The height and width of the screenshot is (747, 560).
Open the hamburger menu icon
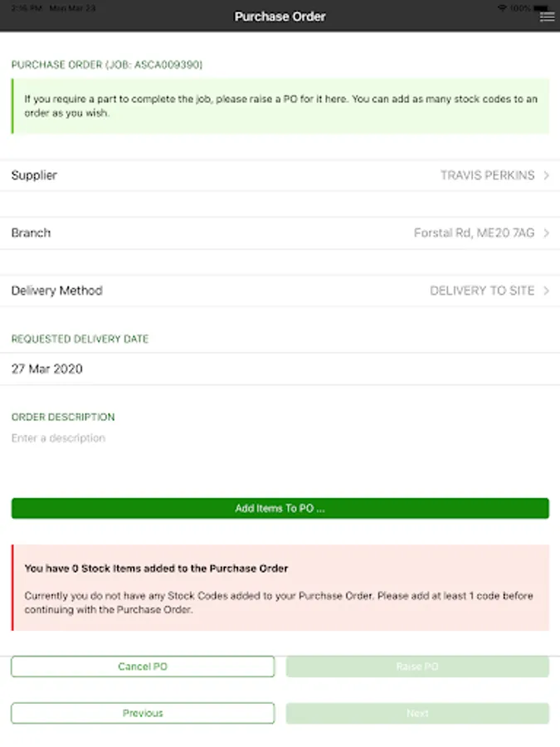pyautogui.click(x=547, y=17)
